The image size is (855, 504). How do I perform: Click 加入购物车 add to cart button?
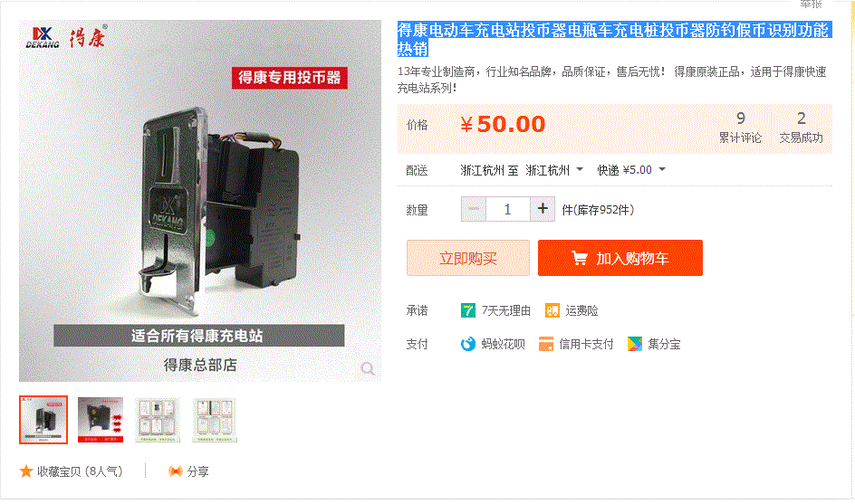pos(620,258)
